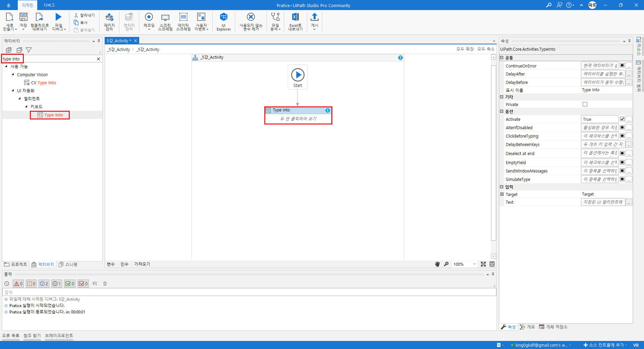
Task: Open the 프로젝트 panel tab
Action: 15,264
